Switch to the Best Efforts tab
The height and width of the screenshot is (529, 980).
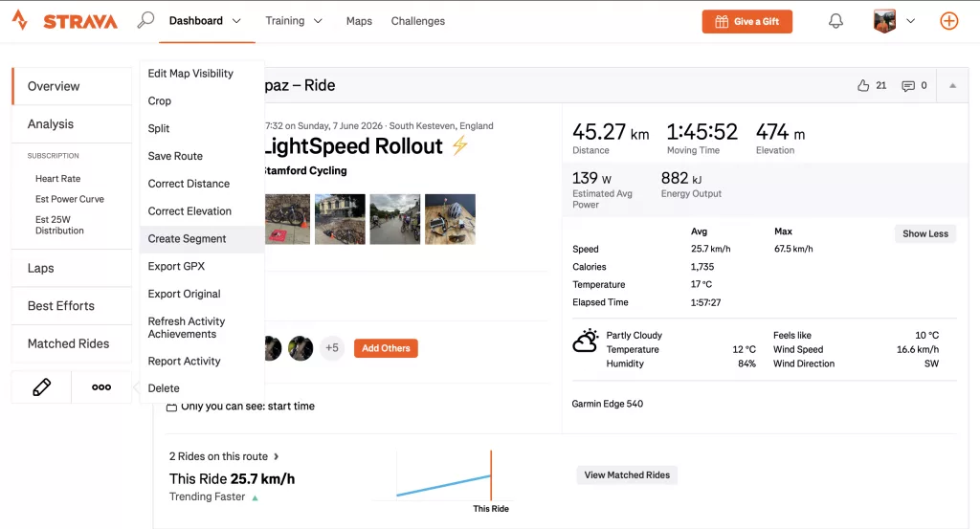point(72,305)
